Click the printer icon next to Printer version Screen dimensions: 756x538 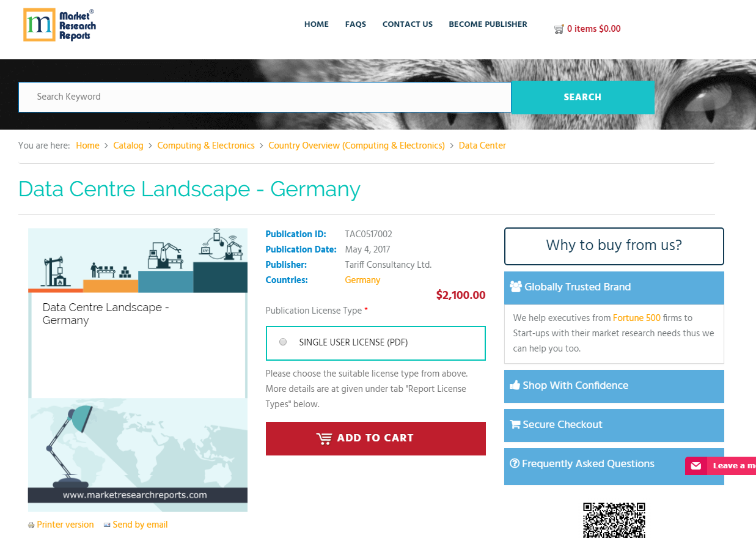coord(31,525)
